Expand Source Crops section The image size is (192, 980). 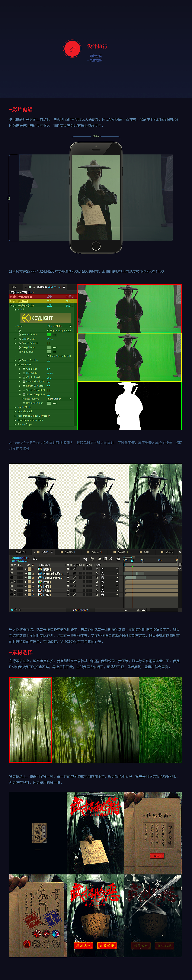[15, 424]
